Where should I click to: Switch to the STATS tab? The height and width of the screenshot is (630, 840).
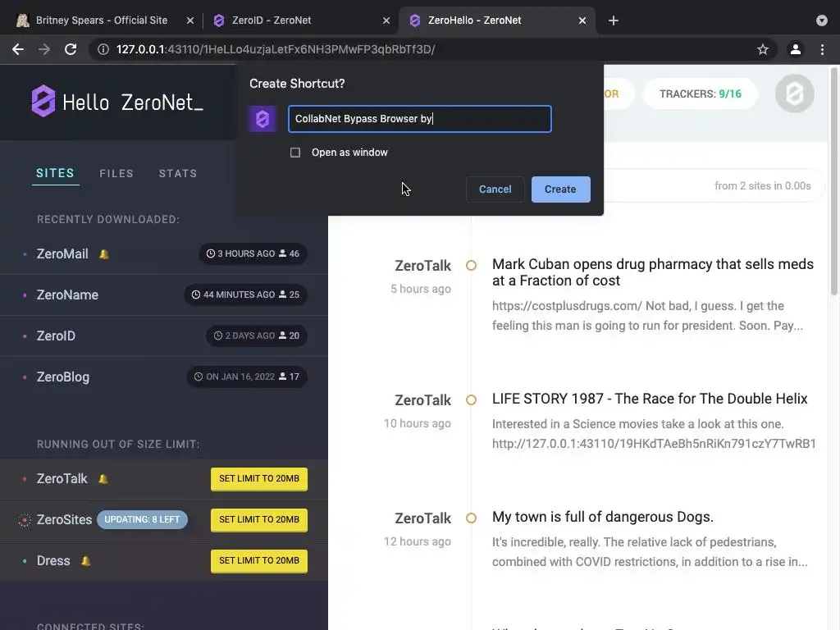(178, 174)
